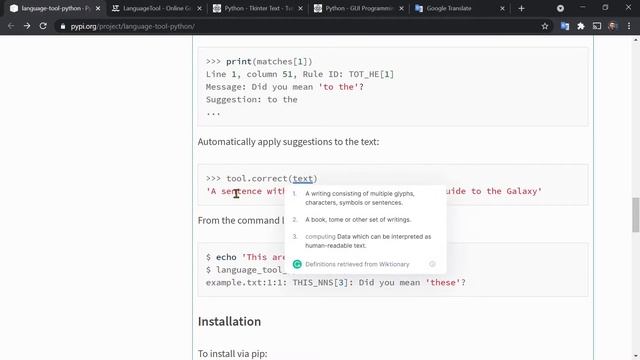Click the 'print(matches[1])' code line
The image size is (640, 360).
[259, 61]
